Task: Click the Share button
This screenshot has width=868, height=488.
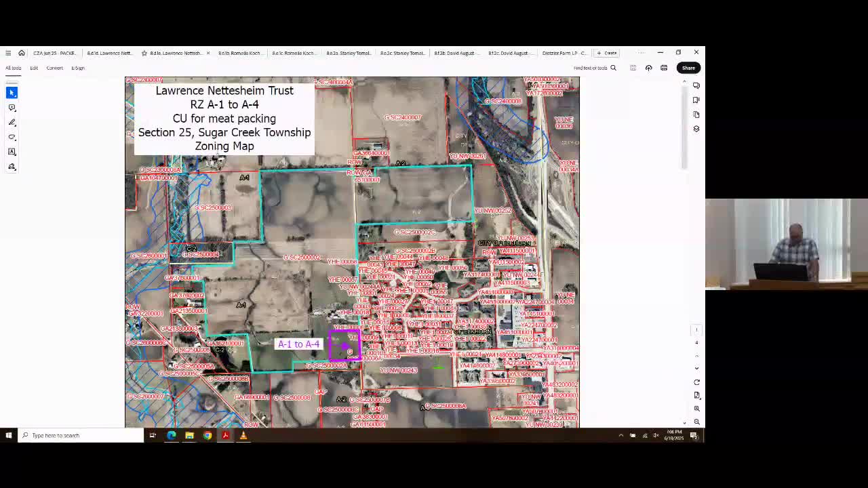Action: 688,68
